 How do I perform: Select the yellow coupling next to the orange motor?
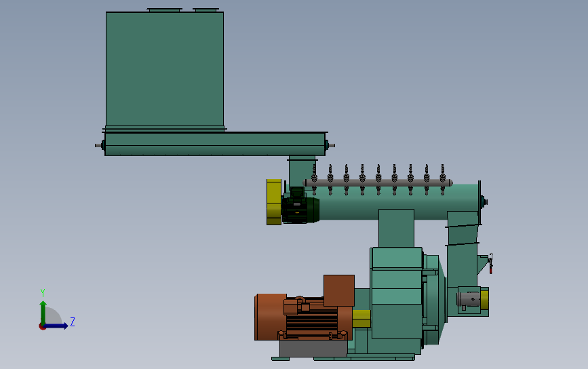361,319
